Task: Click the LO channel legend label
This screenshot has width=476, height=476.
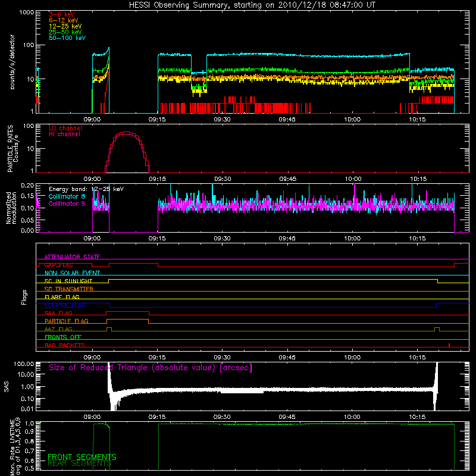Action: pyautogui.click(x=65, y=128)
